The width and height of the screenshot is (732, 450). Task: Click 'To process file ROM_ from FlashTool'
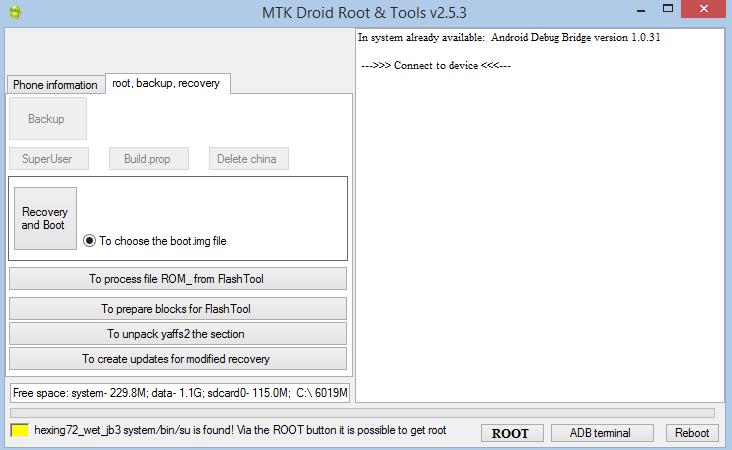click(x=177, y=279)
